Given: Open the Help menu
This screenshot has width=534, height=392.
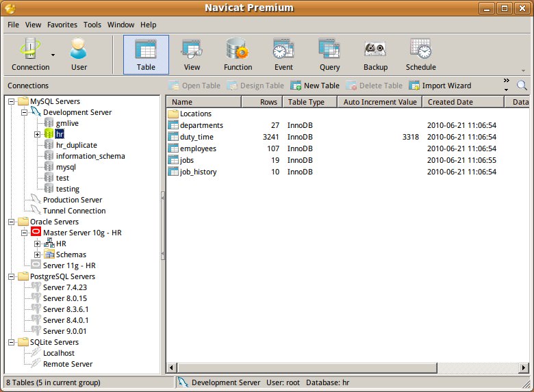Looking at the screenshot, I should [x=148, y=25].
